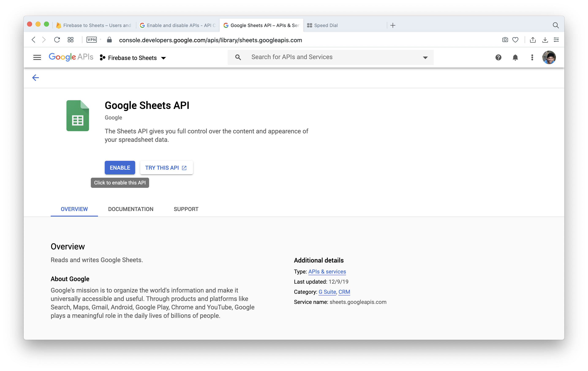Viewport: 588px width, 371px height.
Task: Open notifications bell
Action: point(515,58)
